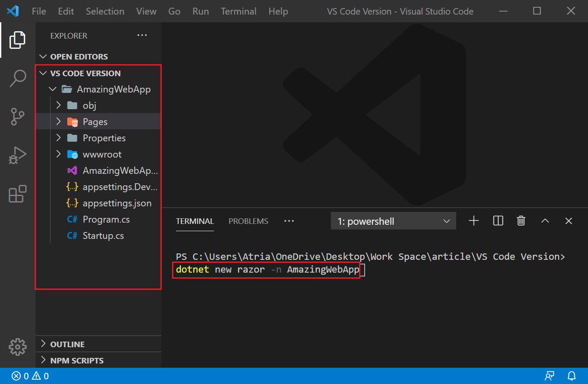Create a new terminal with plus icon
Image resolution: width=588 pixels, height=384 pixels.
pos(474,221)
